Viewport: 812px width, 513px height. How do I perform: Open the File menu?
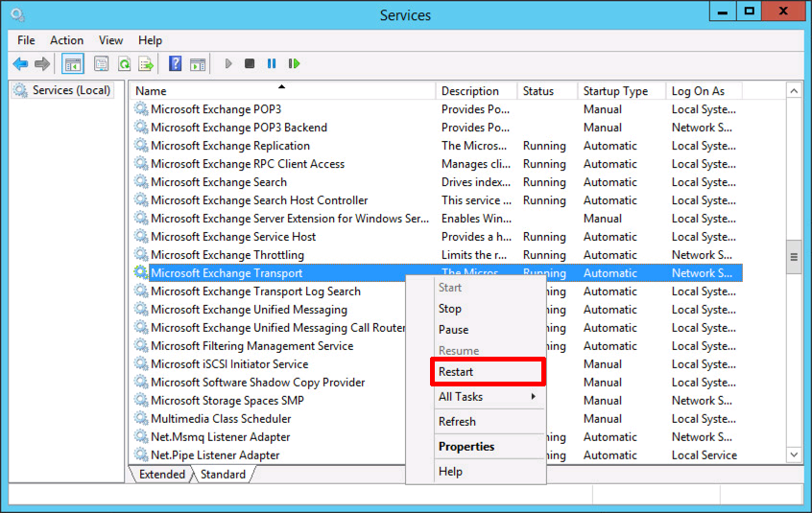coord(26,40)
